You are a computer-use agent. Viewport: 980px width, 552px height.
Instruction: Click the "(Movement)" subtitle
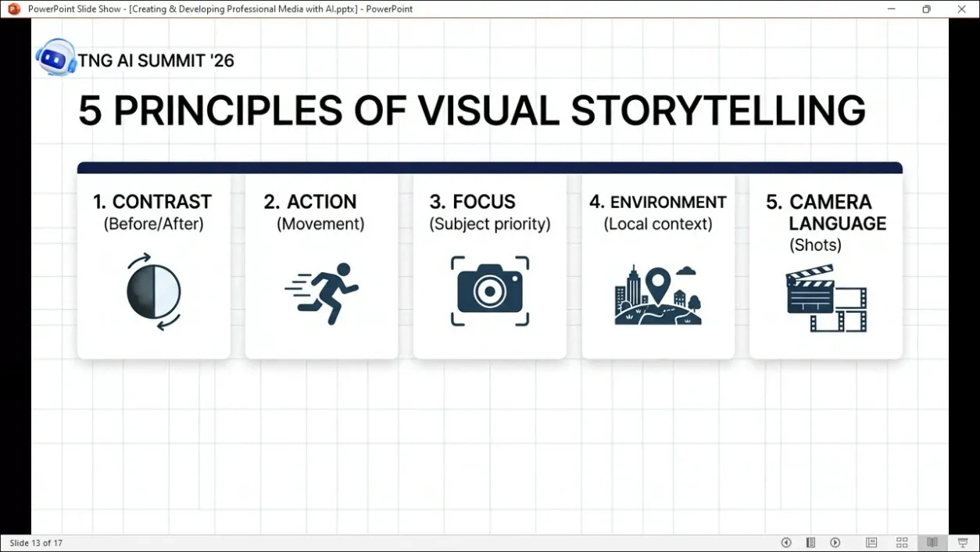320,224
